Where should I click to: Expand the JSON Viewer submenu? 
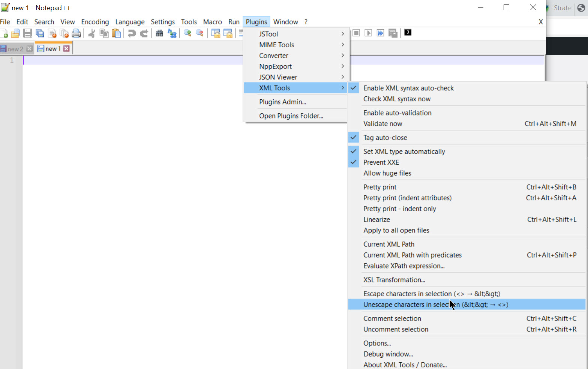click(295, 77)
